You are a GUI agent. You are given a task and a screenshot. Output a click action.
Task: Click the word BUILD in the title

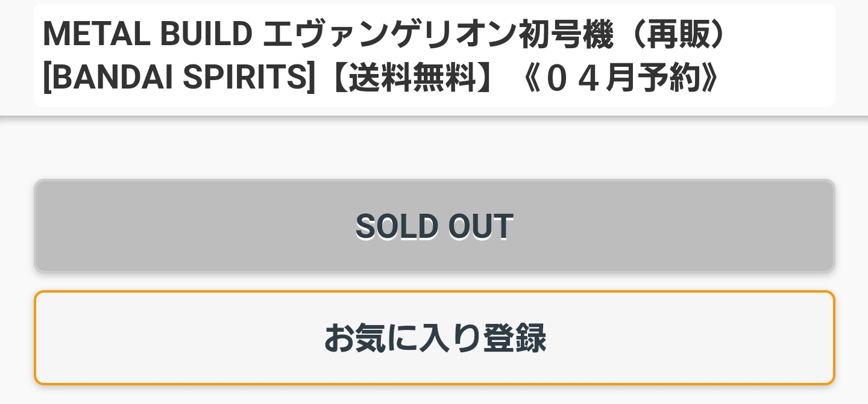(x=205, y=36)
